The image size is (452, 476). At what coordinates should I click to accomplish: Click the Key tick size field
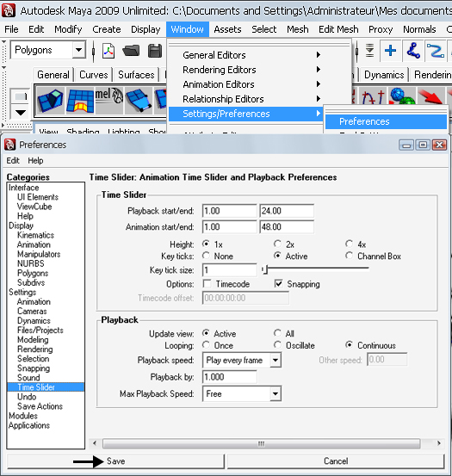(230, 270)
